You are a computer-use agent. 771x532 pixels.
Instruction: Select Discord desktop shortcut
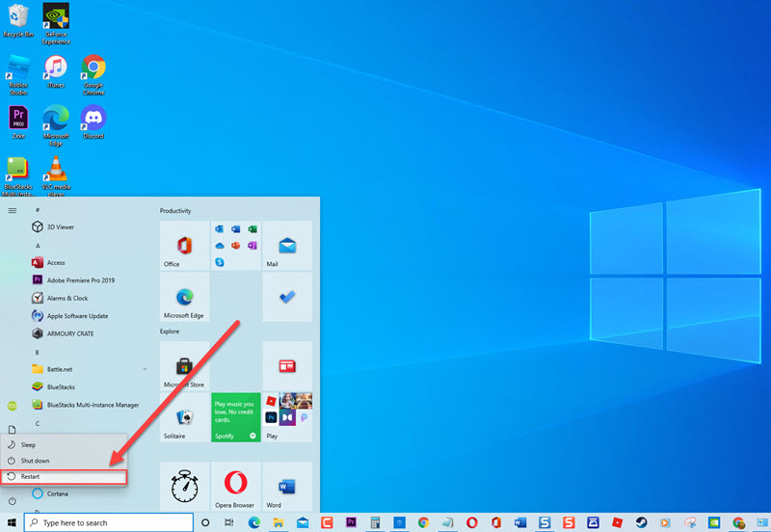pos(93,122)
